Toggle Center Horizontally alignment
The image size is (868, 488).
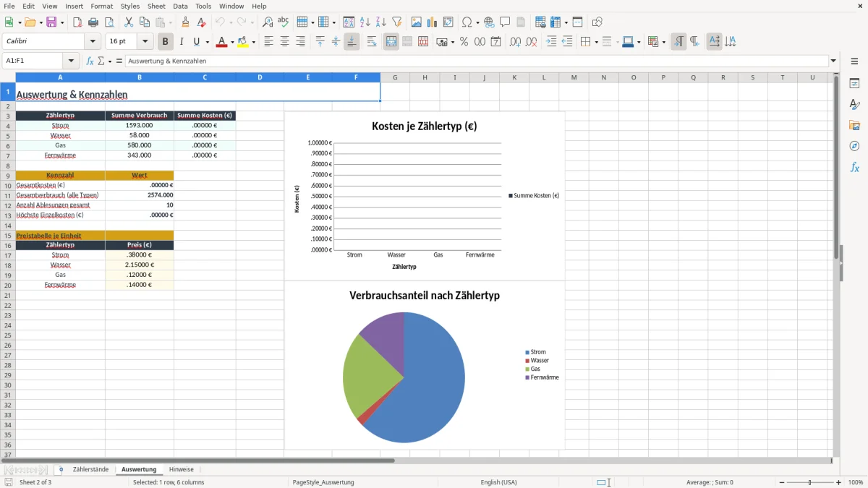click(x=285, y=42)
